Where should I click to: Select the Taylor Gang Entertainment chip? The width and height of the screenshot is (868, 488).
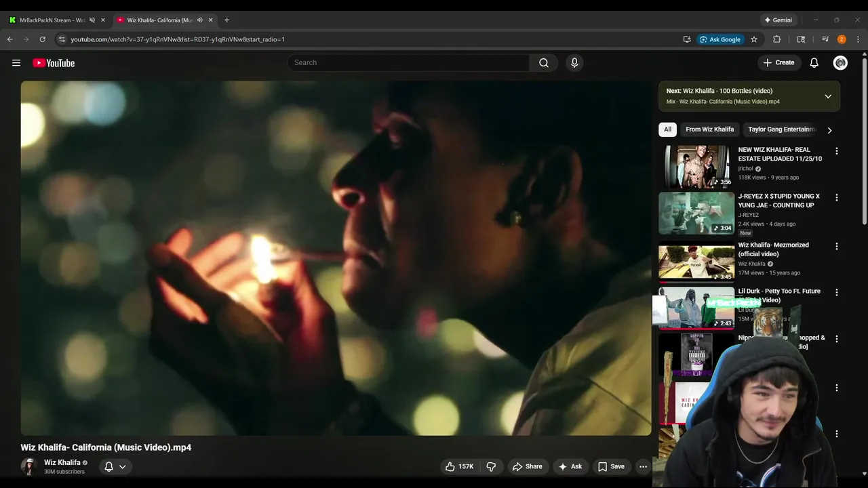point(781,129)
